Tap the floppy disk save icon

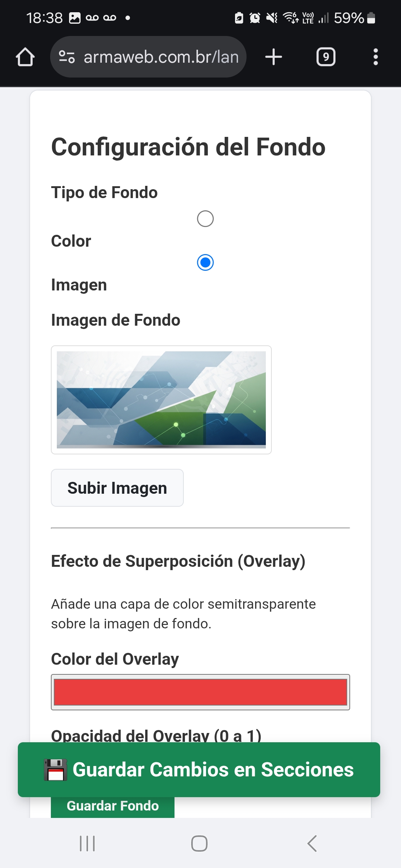pos(56,770)
